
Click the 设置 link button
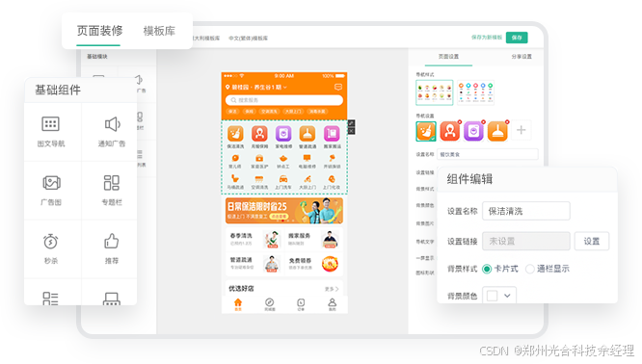pyautogui.click(x=592, y=242)
